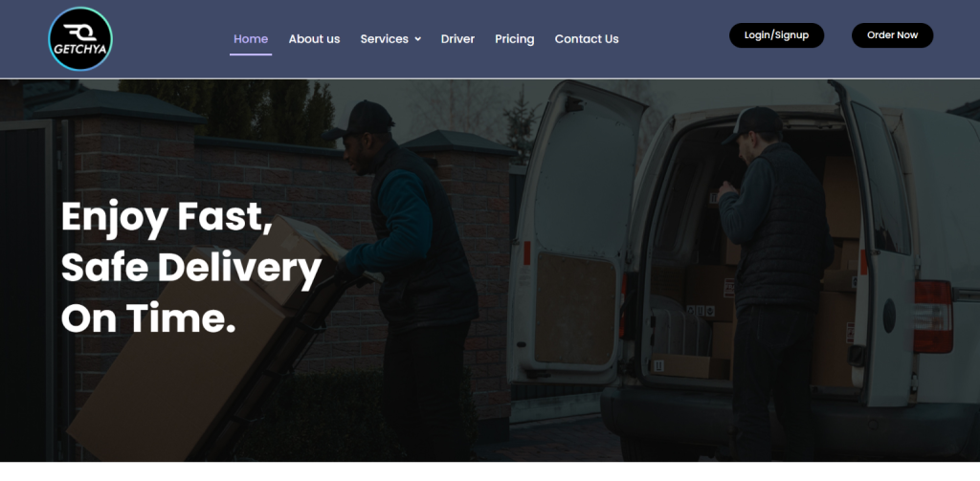Click the man standing at the van's rear

775,281
